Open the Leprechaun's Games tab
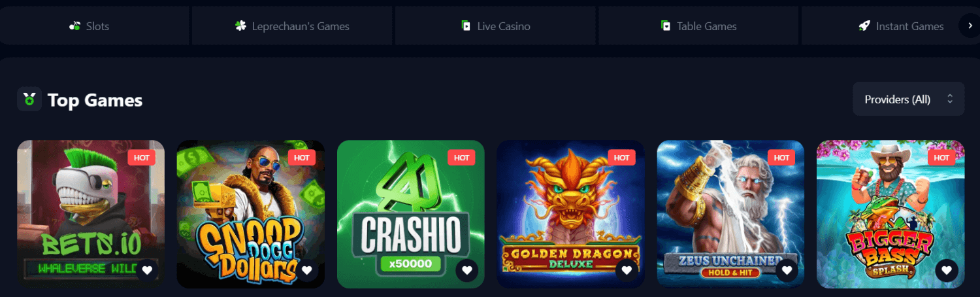Image resolution: width=980 pixels, height=297 pixels. click(292, 26)
